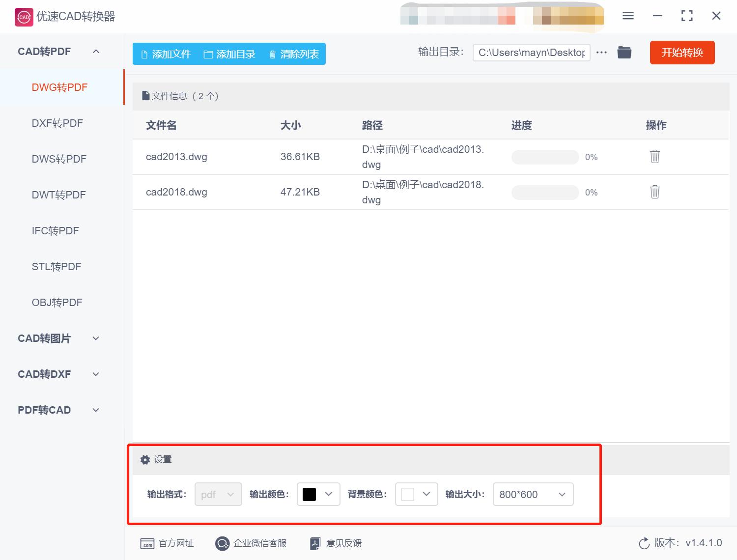Click the 设置 gear icon
Screen dimensions: 737x560
pyautogui.click(x=145, y=459)
